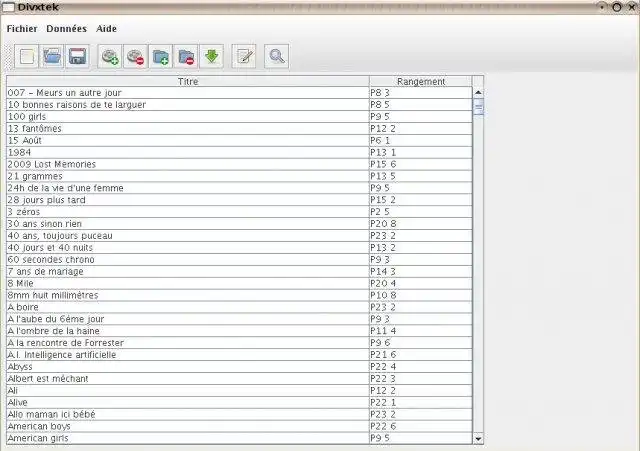
Task: Click the scrollbar up arrow
Action: click(478, 92)
